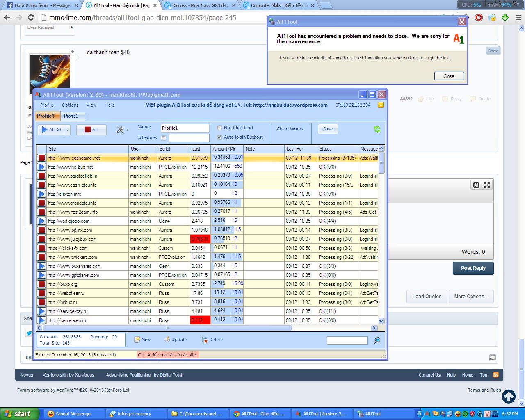This screenshot has width=525, height=420.
Task: Open the C:\Documents and ... taskbar item
Action: 199,414
